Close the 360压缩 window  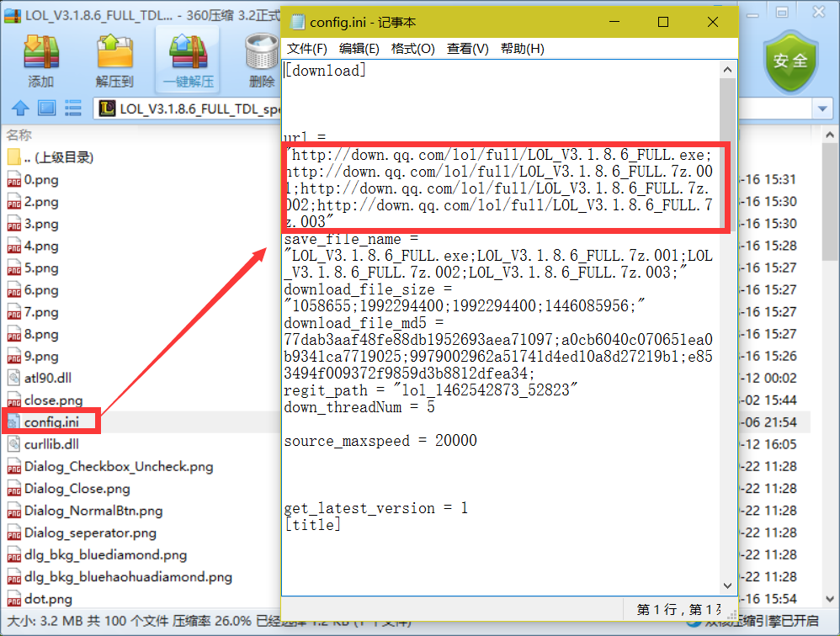(819, 12)
